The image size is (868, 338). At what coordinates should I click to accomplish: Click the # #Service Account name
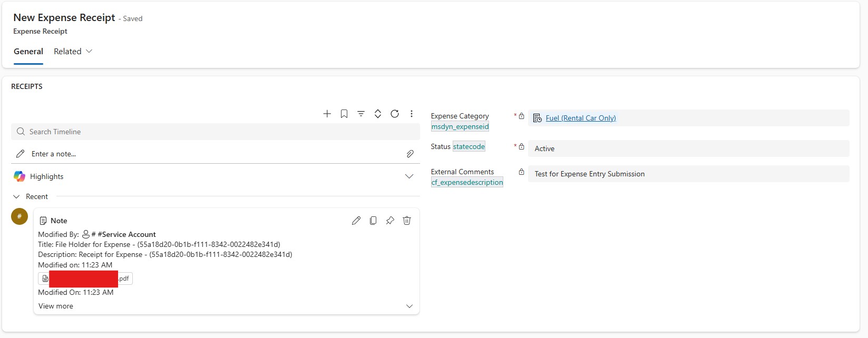pos(124,234)
